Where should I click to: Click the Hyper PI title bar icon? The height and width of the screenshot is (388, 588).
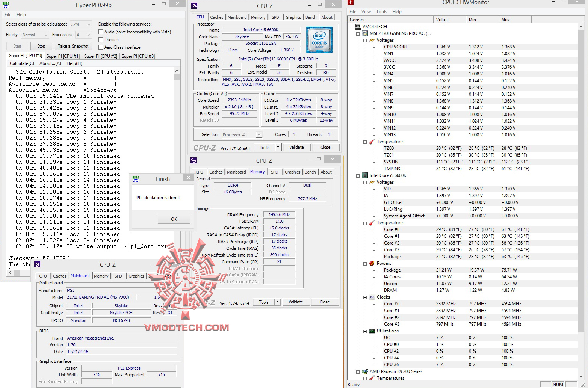click(6, 5)
